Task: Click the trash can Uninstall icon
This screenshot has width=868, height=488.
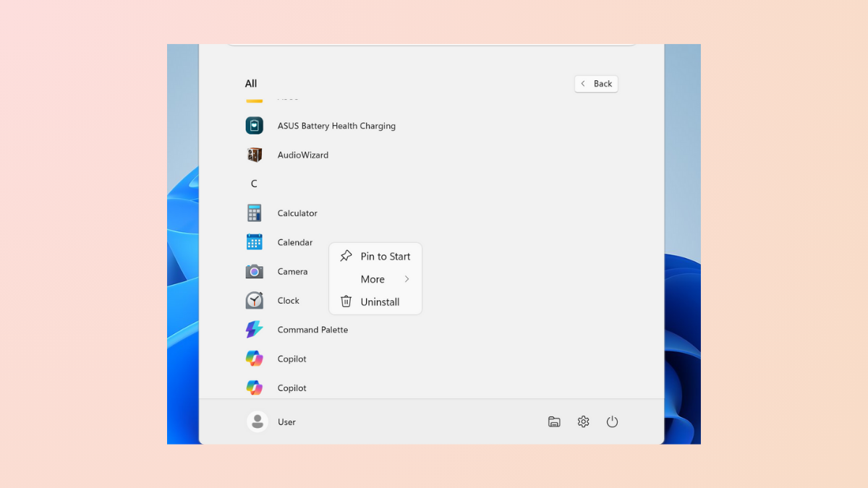Action: pyautogui.click(x=346, y=301)
